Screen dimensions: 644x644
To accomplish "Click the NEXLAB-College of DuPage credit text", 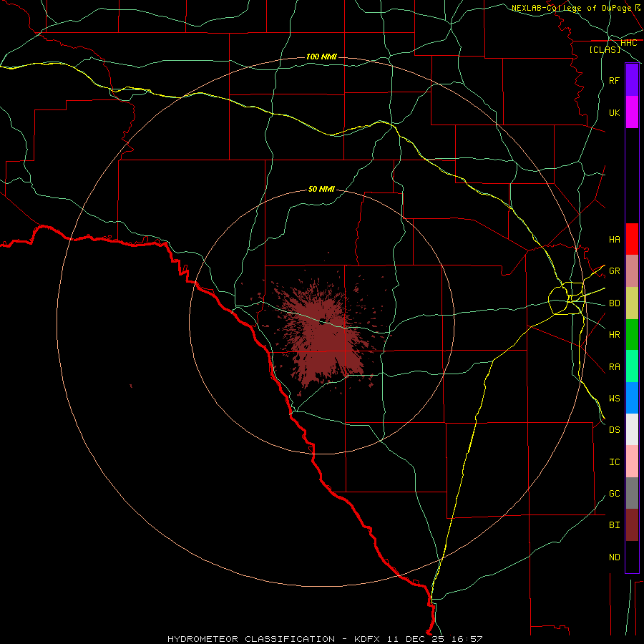I will click(571, 8).
